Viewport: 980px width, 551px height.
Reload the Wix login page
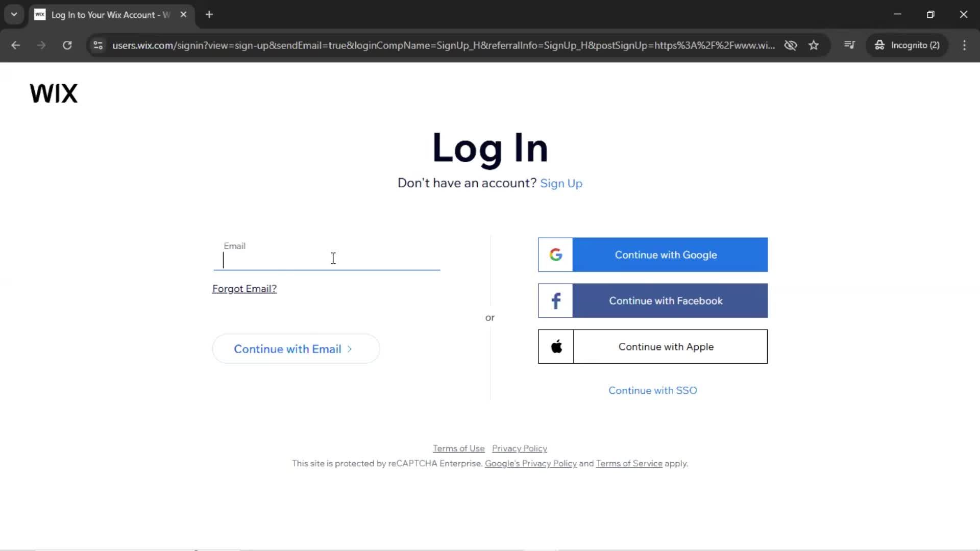[x=67, y=45]
